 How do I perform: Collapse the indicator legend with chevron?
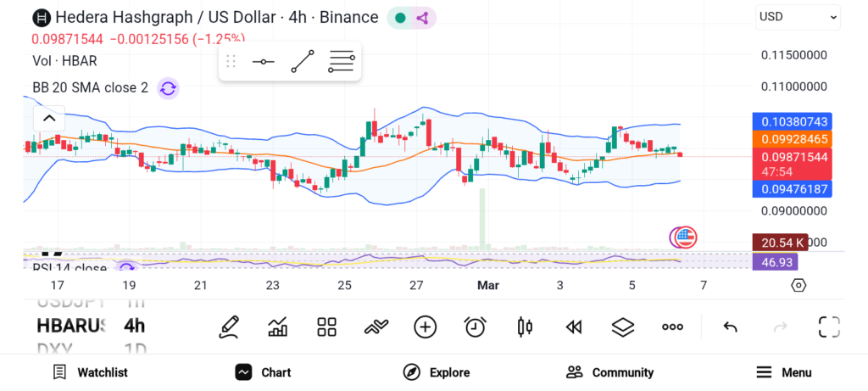[49, 118]
